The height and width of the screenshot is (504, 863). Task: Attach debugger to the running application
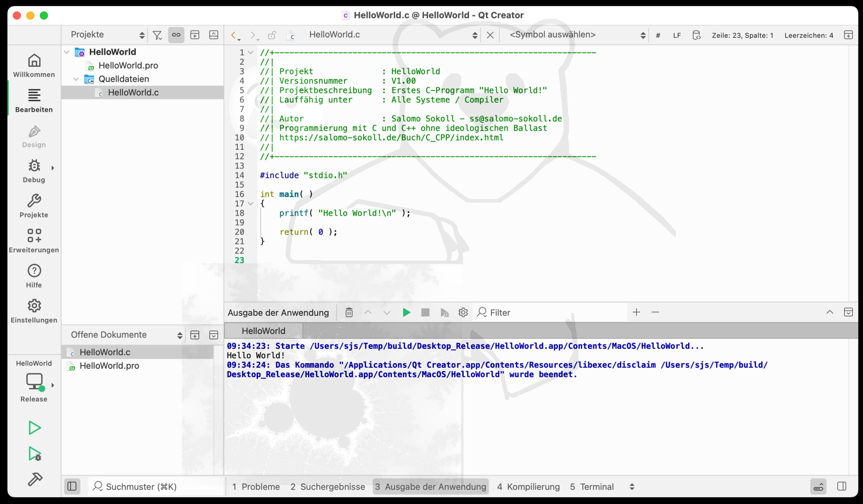coord(445,313)
